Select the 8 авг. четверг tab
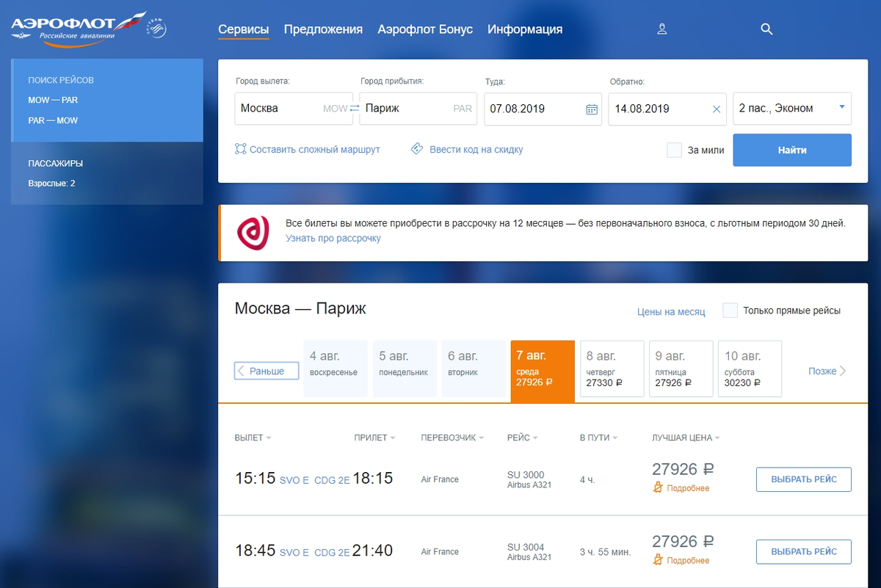This screenshot has height=588, width=881. [x=612, y=369]
